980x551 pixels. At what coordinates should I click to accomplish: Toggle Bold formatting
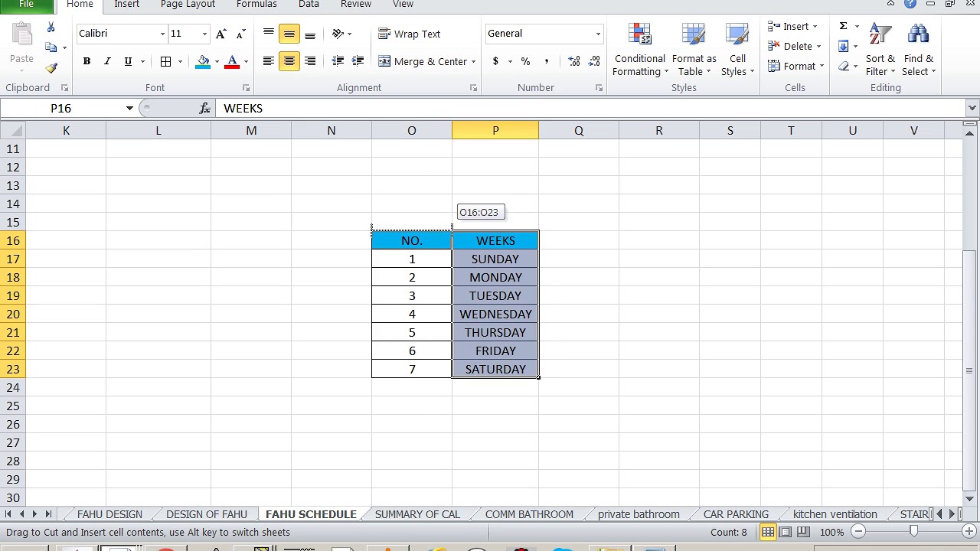coord(87,61)
